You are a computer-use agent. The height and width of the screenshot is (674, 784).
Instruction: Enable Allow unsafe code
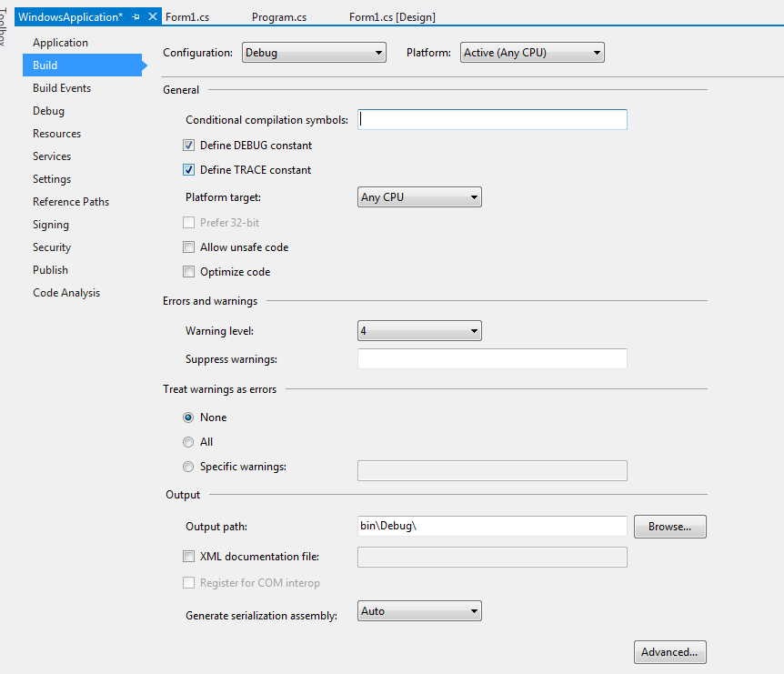coord(188,247)
